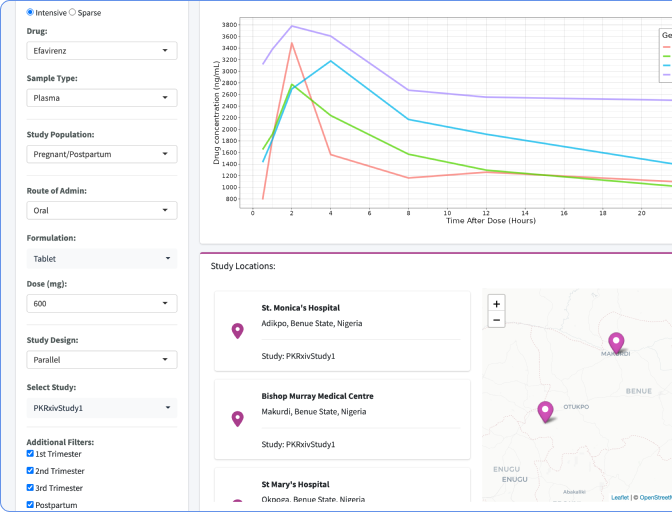Open the Leaflet attribution link

click(x=620, y=497)
